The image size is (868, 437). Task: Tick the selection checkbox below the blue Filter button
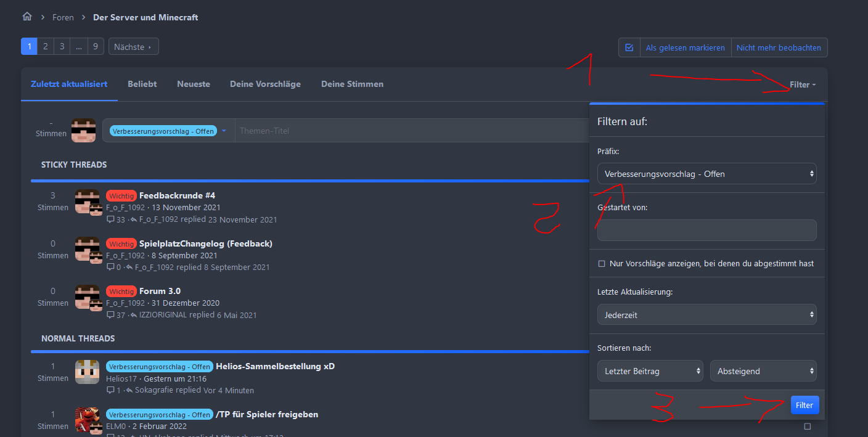pyautogui.click(x=808, y=427)
